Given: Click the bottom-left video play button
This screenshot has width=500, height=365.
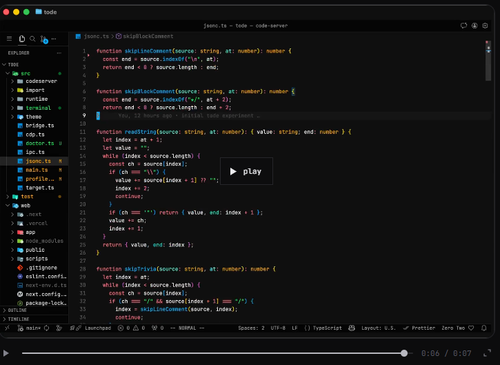Looking at the screenshot, I should coord(6,353).
